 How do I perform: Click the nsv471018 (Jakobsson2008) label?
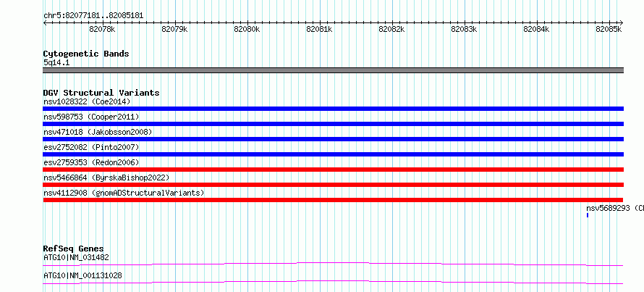[98, 132]
